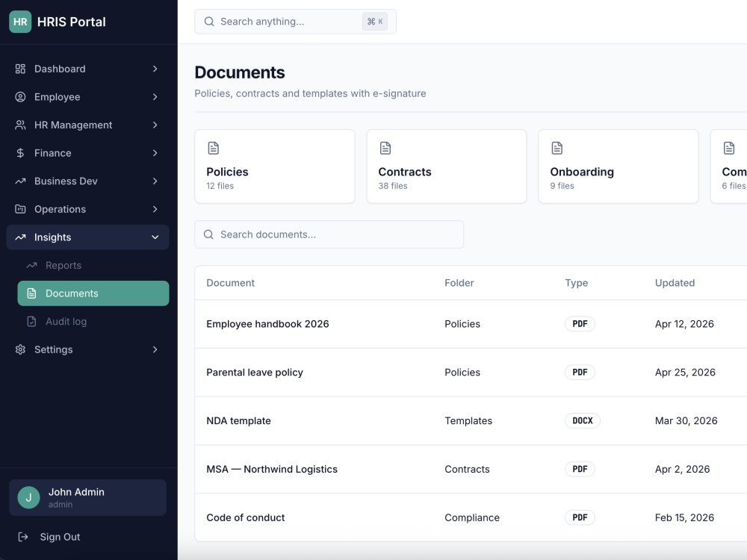The image size is (747, 560).
Task: Click the Sign Out arrow icon
Action: click(x=23, y=537)
